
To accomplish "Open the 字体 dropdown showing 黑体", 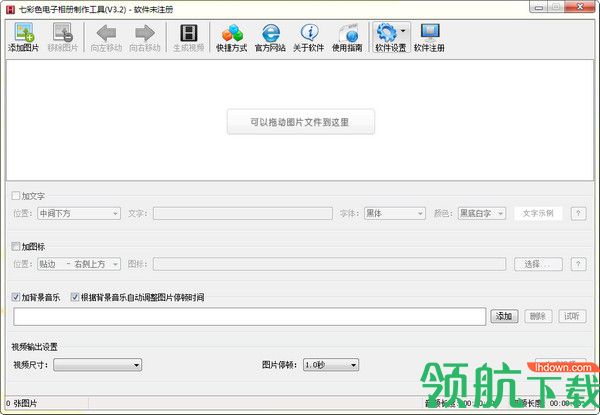I will [x=395, y=213].
